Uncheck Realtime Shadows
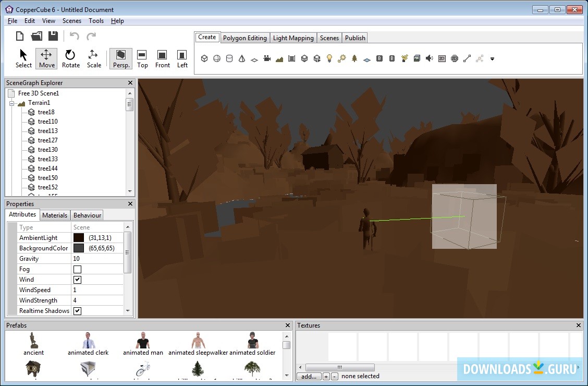 point(77,311)
